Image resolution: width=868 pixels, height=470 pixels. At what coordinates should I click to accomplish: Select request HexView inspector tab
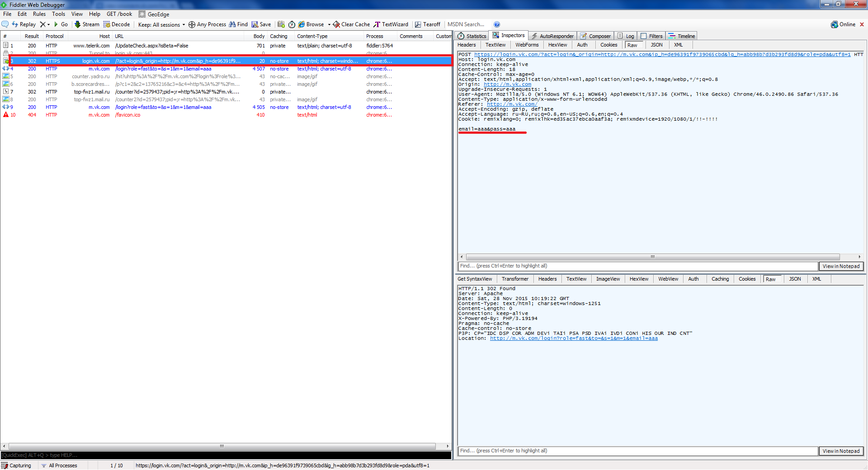point(557,45)
